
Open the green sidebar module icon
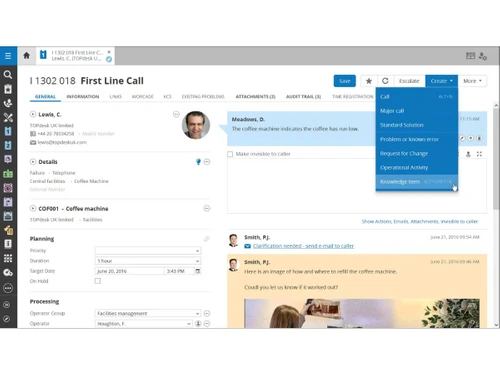point(8,174)
